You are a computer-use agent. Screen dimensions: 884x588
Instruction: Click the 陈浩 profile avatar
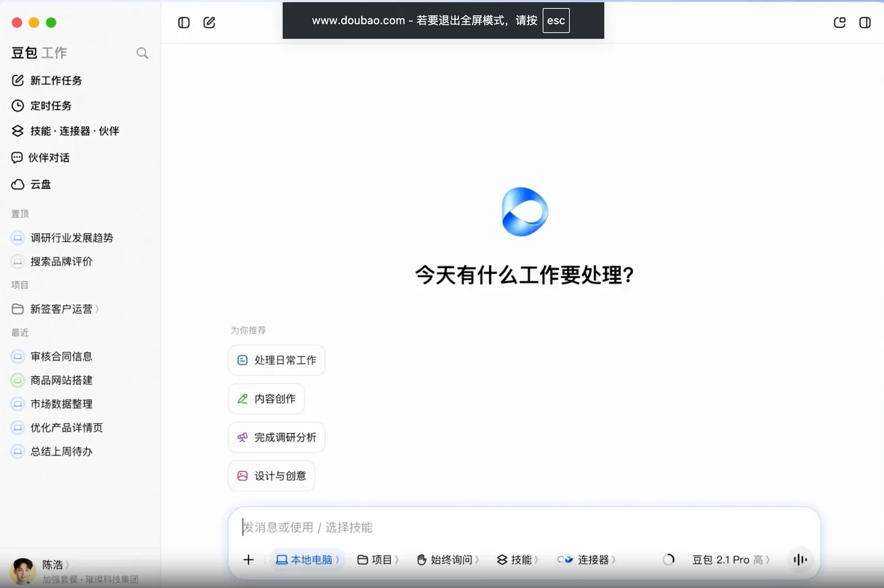(x=23, y=571)
